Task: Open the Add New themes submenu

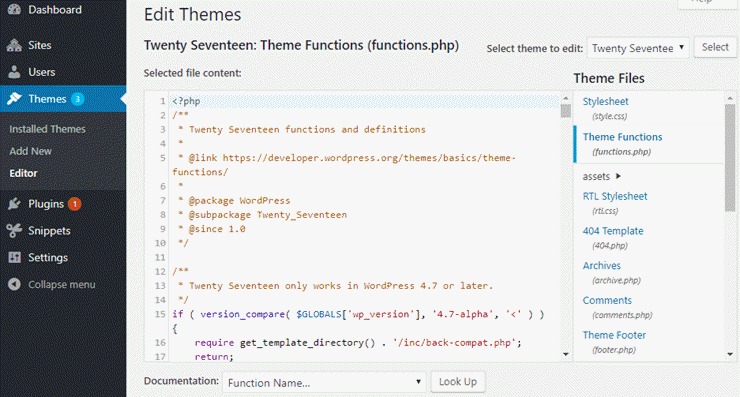Action: tap(30, 151)
